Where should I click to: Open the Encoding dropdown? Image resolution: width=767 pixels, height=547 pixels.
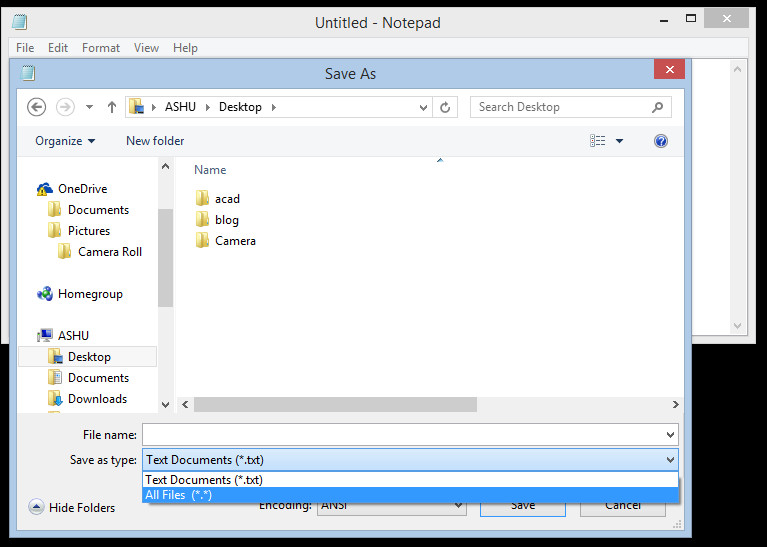[x=392, y=507]
